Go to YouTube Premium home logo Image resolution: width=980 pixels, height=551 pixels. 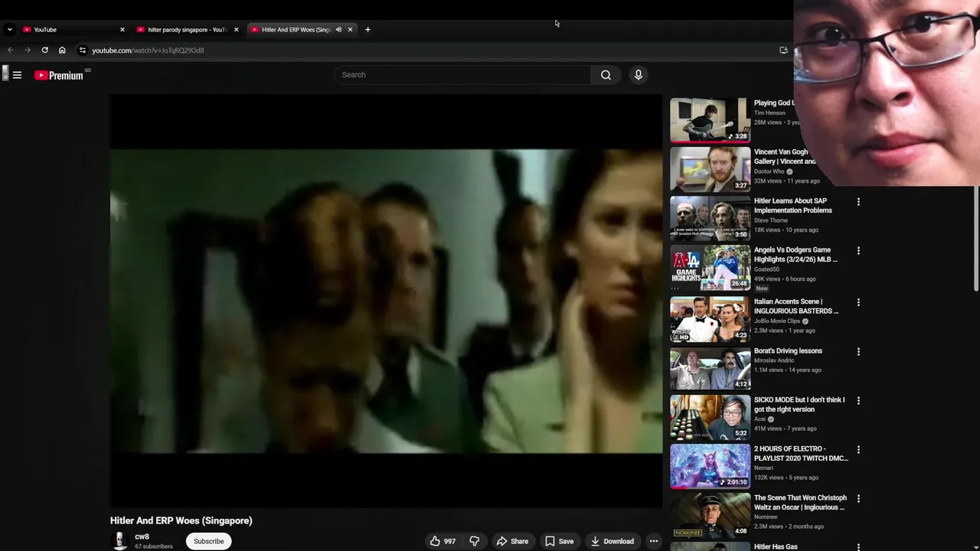[x=59, y=75]
